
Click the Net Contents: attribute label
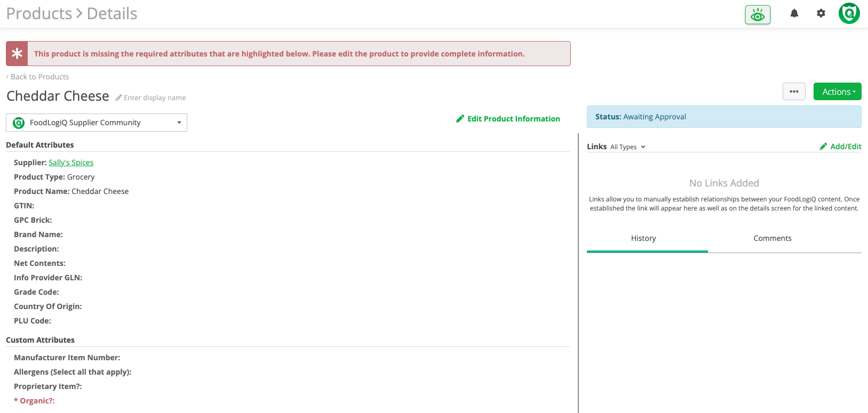point(39,263)
